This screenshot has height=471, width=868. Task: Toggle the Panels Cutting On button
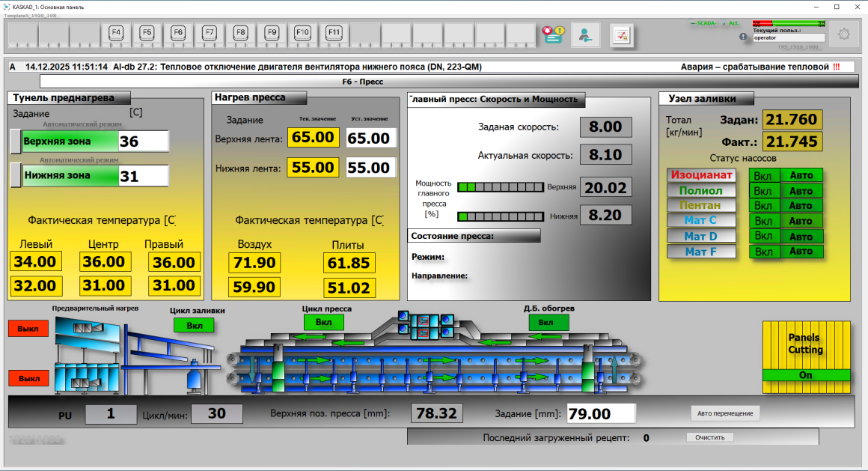[806, 375]
